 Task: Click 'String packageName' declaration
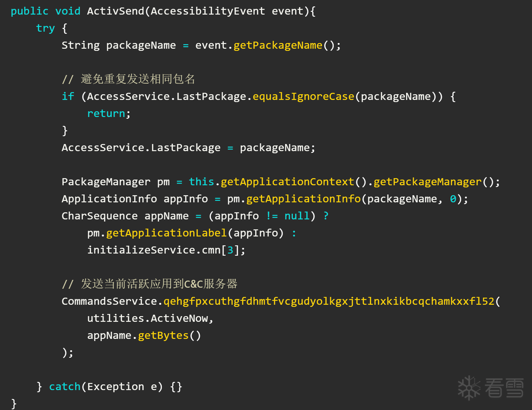coord(119,45)
